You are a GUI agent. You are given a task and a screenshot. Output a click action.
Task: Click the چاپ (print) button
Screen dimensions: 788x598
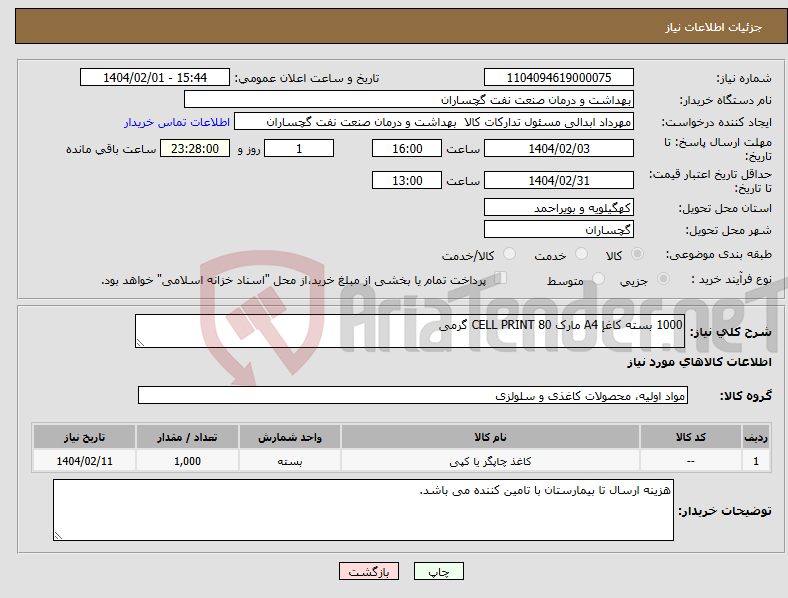point(439,571)
